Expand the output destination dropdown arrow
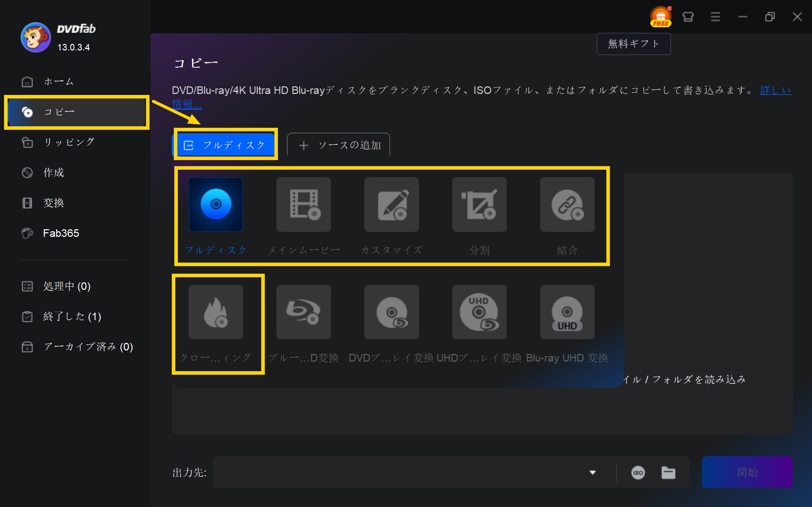This screenshot has width=812, height=507. pyautogui.click(x=593, y=473)
